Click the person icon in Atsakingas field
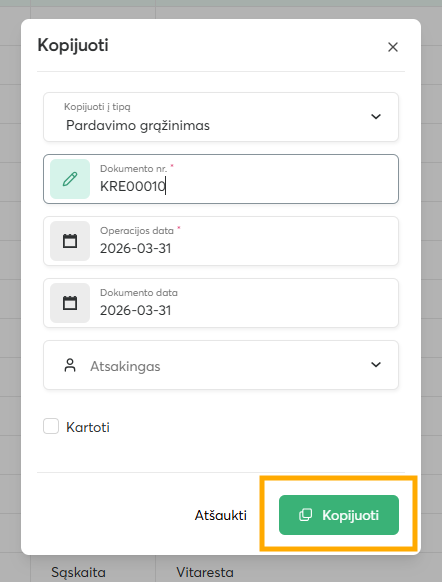The image size is (442, 582). pos(70,365)
